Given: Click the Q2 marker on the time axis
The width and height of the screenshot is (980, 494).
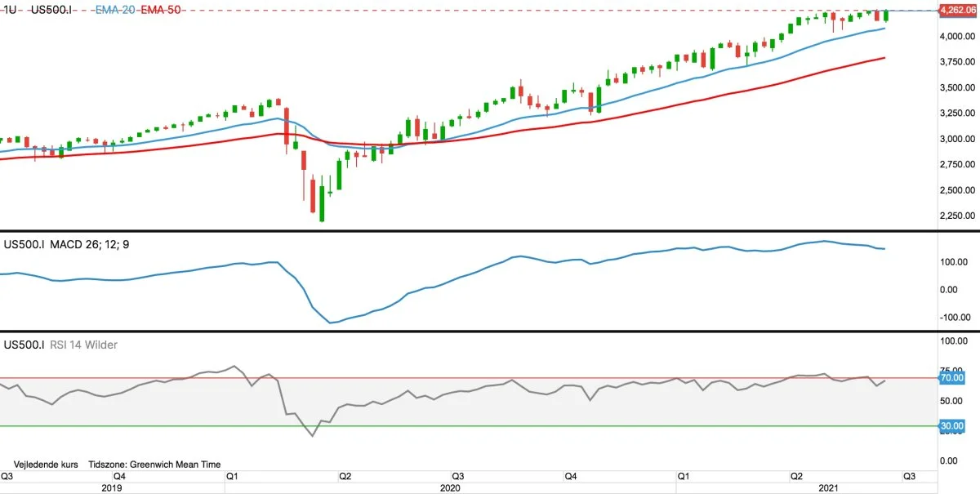Looking at the screenshot, I should click(344, 475).
